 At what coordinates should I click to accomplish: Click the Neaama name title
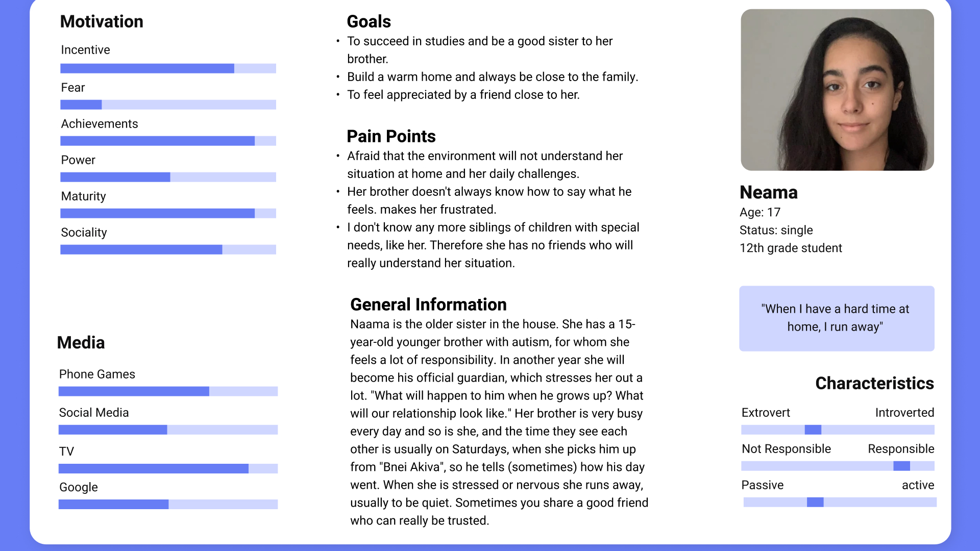(769, 192)
